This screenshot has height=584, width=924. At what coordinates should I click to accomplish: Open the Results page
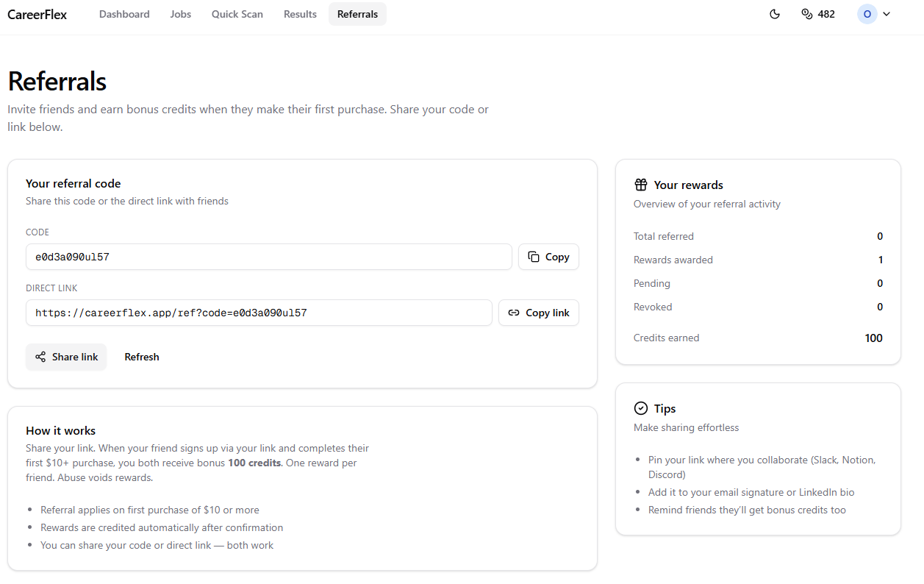(x=300, y=14)
